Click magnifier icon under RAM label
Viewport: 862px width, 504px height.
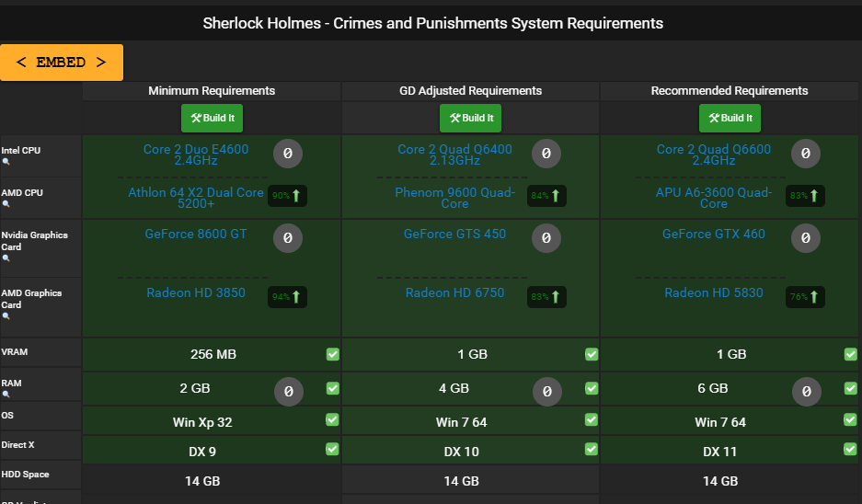(6, 394)
